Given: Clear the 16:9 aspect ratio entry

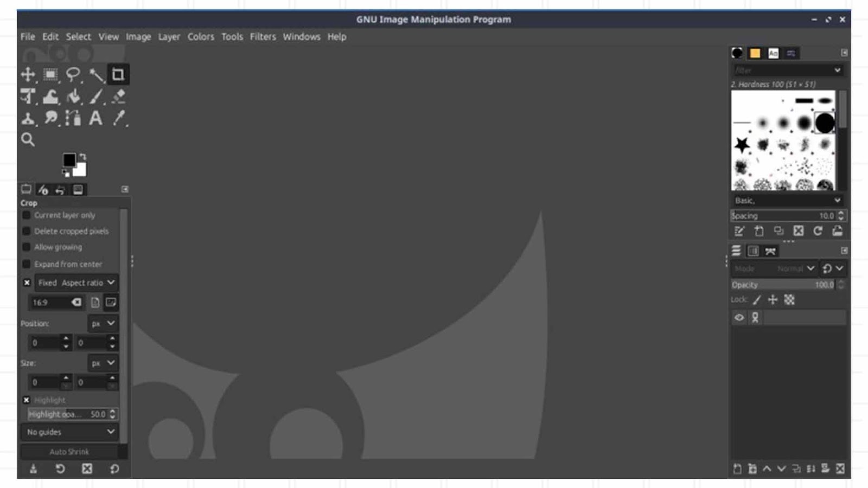Looking at the screenshot, I should click(x=76, y=302).
